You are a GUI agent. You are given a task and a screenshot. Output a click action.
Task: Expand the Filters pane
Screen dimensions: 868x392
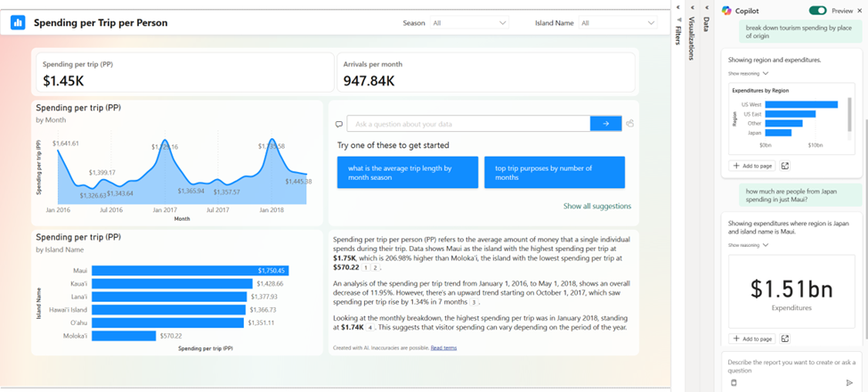pyautogui.click(x=677, y=6)
